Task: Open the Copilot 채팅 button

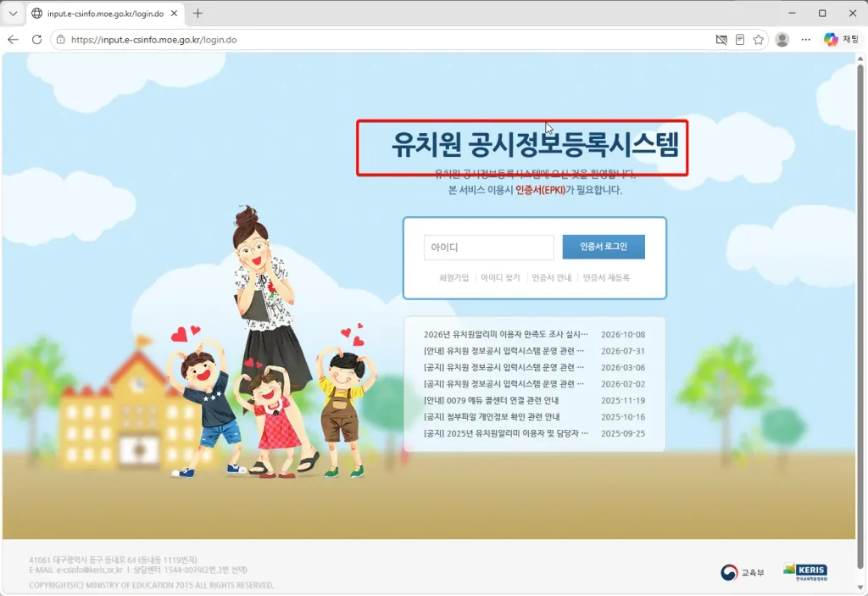Action: pyautogui.click(x=842, y=39)
